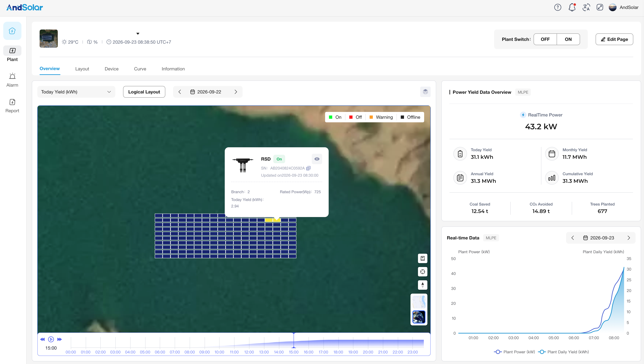644x364 pixels.
Task: Click the map save layout icon
Action: (423, 258)
